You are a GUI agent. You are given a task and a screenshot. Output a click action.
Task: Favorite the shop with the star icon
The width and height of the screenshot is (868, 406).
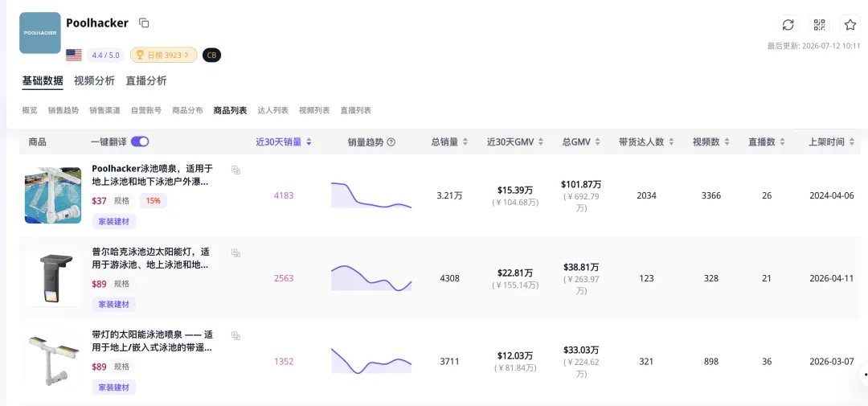[x=850, y=24]
